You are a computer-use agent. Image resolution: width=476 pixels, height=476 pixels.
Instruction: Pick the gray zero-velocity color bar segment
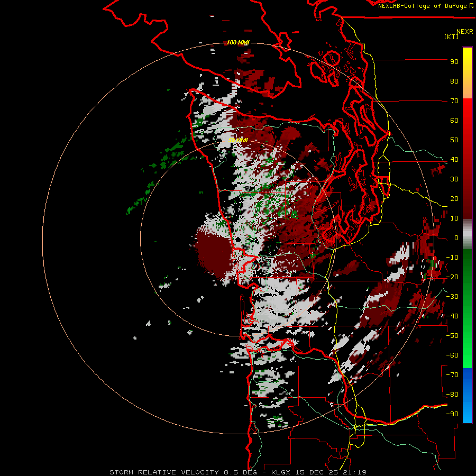(467, 234)
